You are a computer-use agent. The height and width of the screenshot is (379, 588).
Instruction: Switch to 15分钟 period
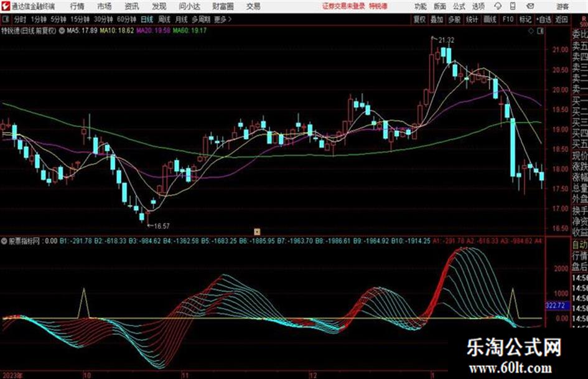click(80, 19)
